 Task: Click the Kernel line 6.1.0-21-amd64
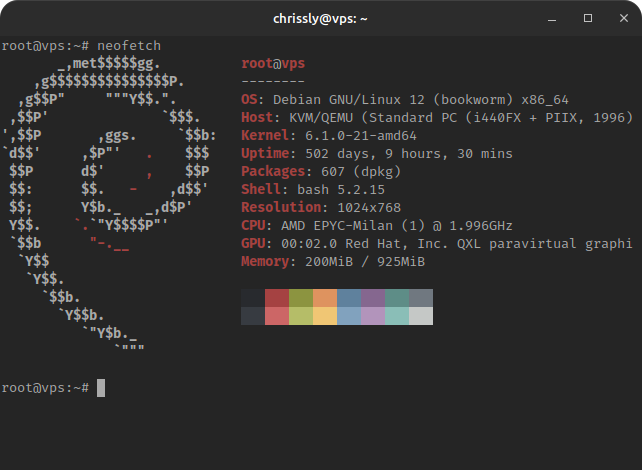tap(329, 136)
